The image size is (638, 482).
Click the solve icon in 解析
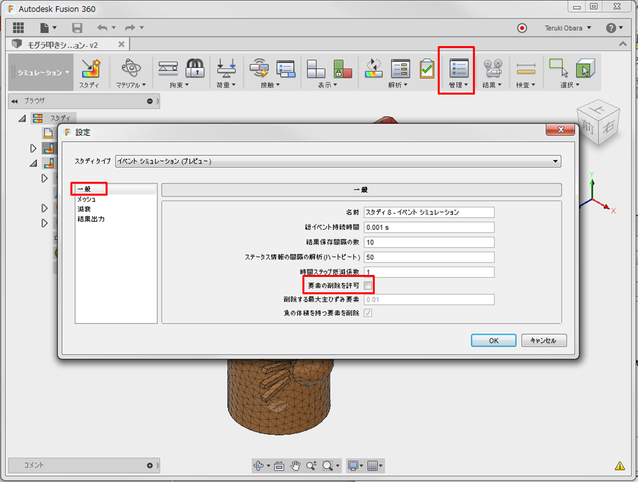click(x=374, y=68)
